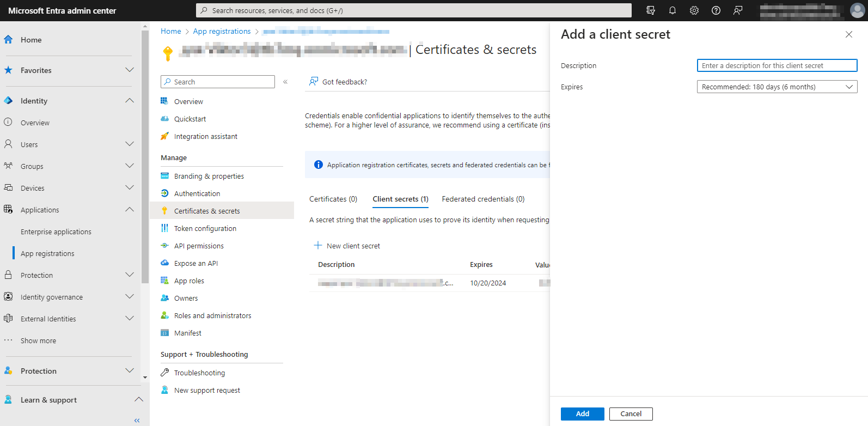Screen dimensions: 868x426
Task: Collapse the Learn & support section chevron
Action: coord(139,399)
